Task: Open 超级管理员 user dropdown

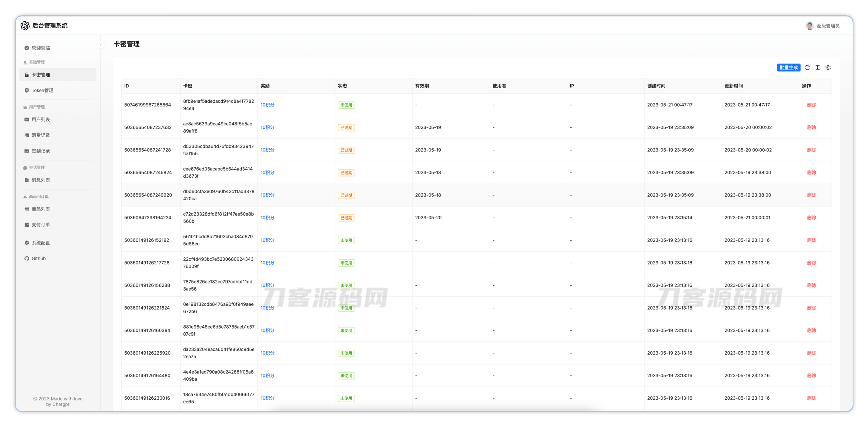Action: [828, 26]
